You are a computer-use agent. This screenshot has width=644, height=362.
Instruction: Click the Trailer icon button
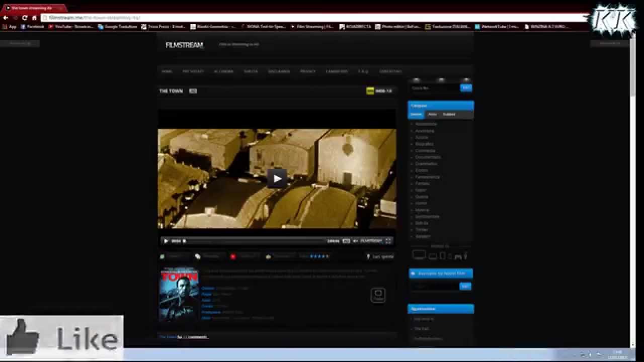(x=378, y=295)
